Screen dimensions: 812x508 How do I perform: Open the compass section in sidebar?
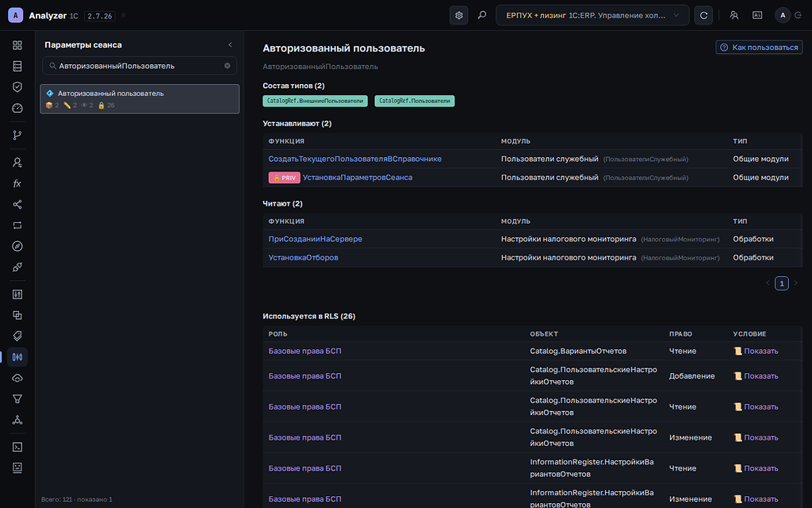tap(17, 246)
